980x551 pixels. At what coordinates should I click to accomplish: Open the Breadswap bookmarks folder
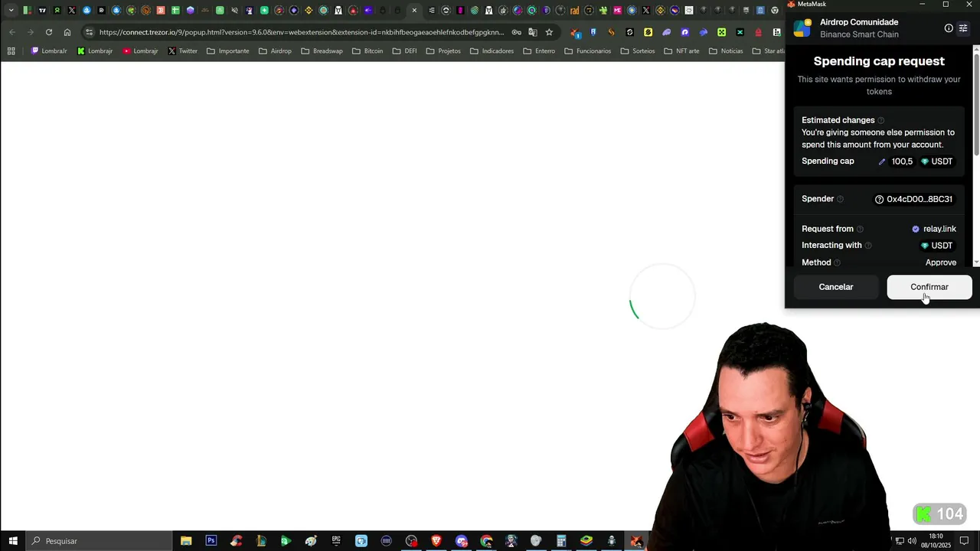(x=322, y=51)
